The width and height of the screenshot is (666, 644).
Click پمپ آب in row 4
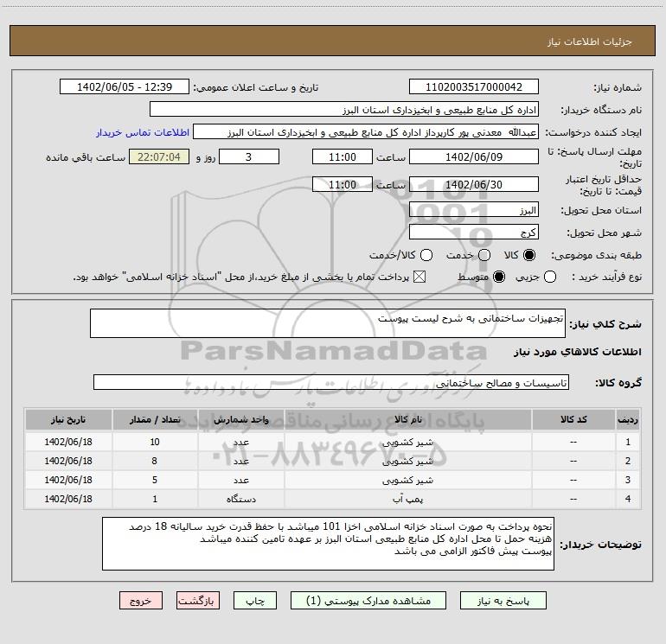(407, 500)
